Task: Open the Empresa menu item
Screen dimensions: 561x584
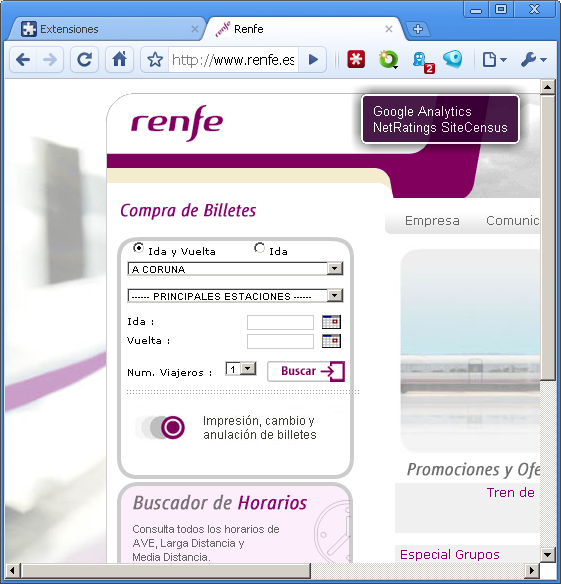Action: tap(432, 220)
